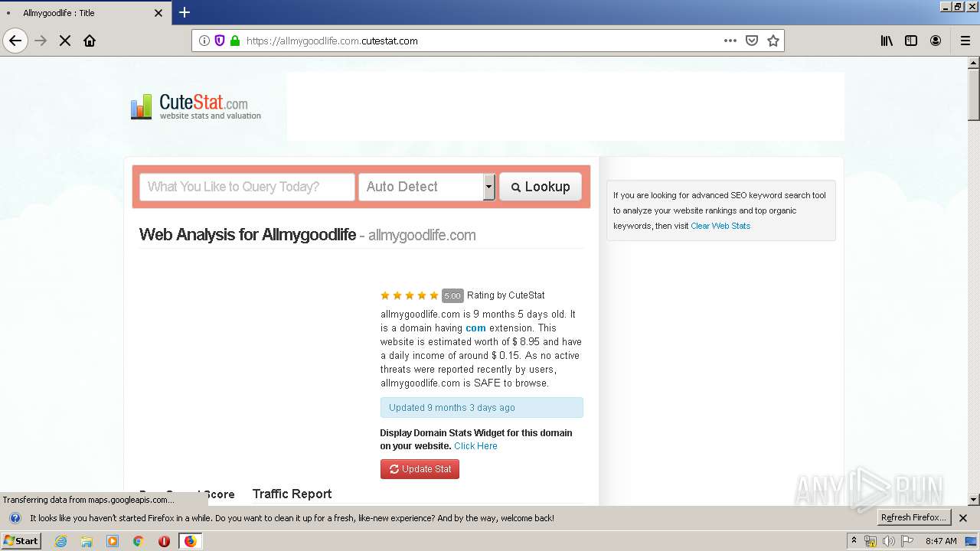
Task: Click the 5.00 rating badge
Action: coord(452,296)
